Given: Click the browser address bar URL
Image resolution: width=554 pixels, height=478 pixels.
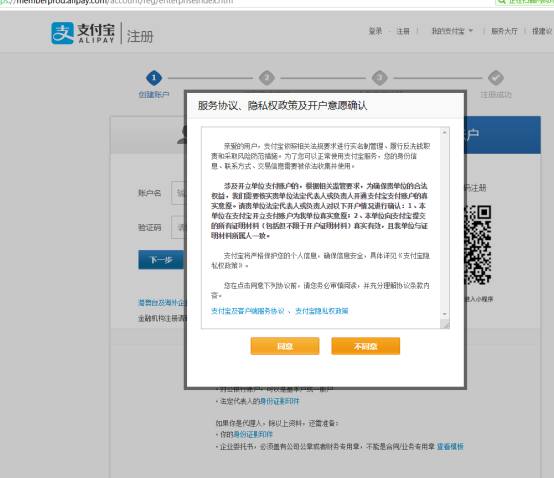Looking at the screenshot, I should pyautogui.click(x=117, y=2).
